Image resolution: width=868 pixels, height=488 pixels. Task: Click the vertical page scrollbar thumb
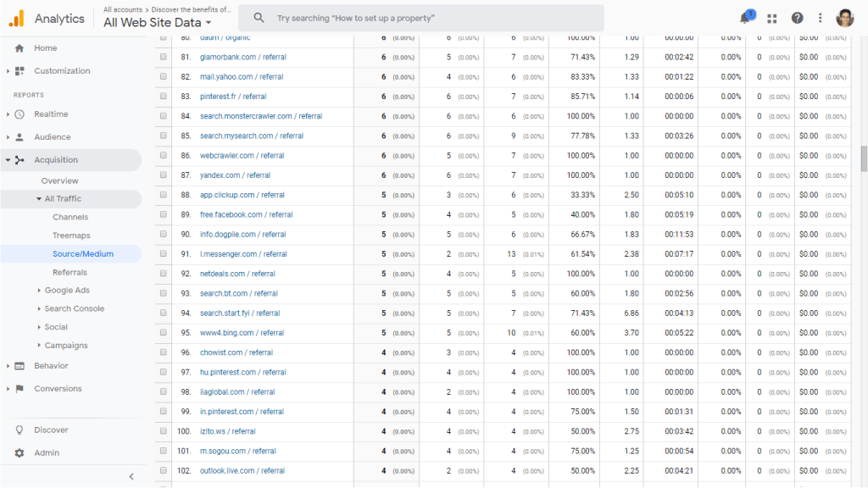click(x=864, y=158)
